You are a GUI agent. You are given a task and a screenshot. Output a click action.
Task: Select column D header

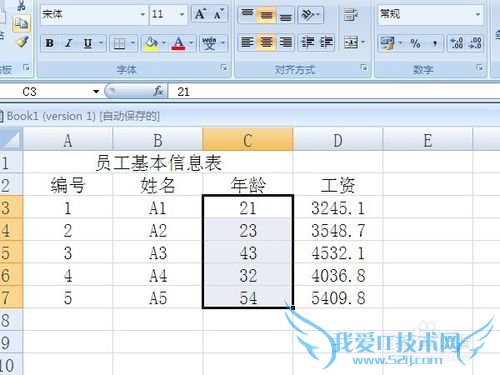[x=338, y=140]
